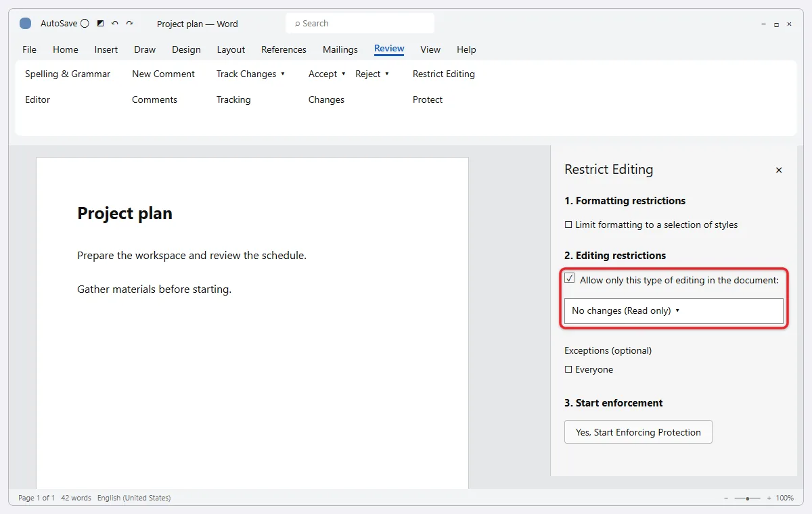Click the '2. Editing restrictions' heading
The height and width of the screenshot is (514, 812).
615,256
